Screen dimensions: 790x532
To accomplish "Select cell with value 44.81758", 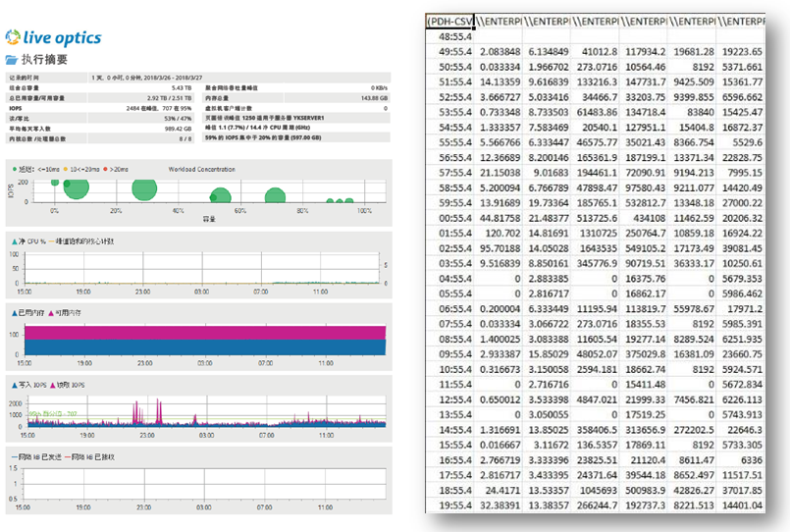I will point(499,218).
